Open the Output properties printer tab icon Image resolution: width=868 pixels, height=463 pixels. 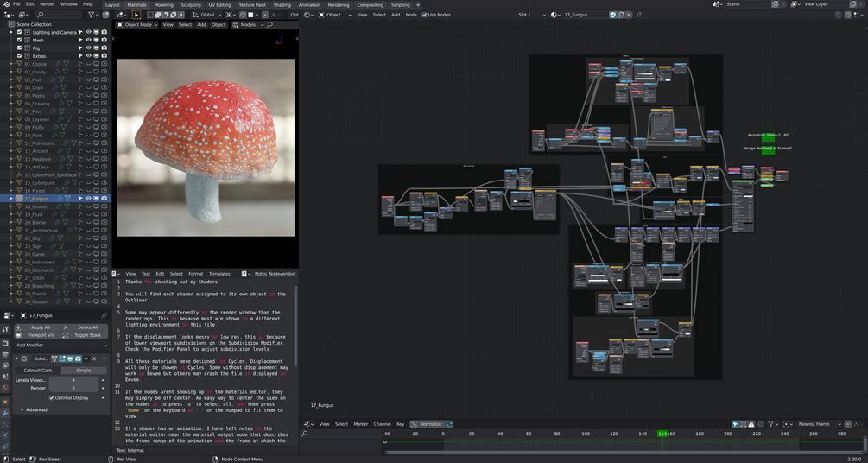(5, 354)
